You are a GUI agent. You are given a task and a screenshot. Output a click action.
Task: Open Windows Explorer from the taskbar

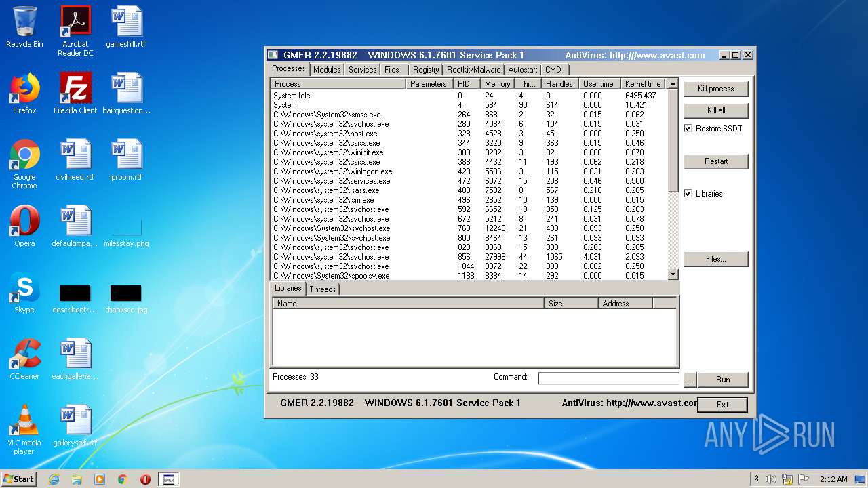tap(77, 479)
